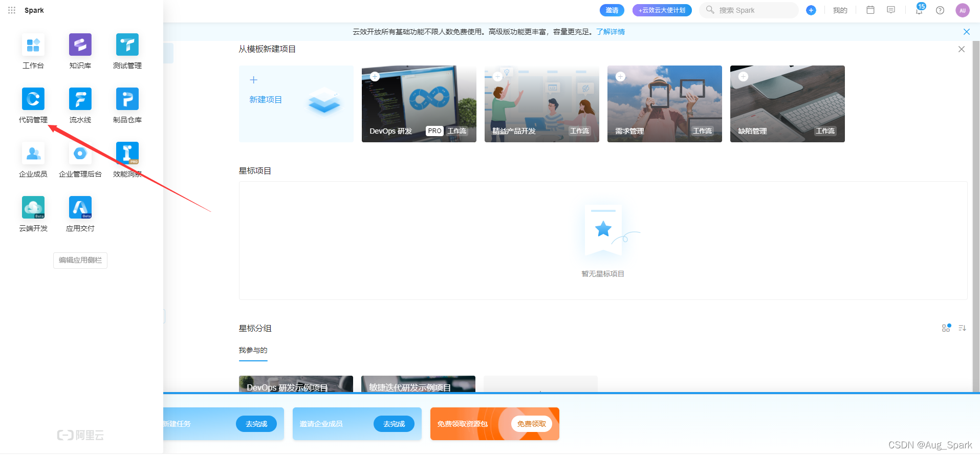The image size is (980, 455).
Task: Click plus icon on 需求管理 card
Action: 621,76
